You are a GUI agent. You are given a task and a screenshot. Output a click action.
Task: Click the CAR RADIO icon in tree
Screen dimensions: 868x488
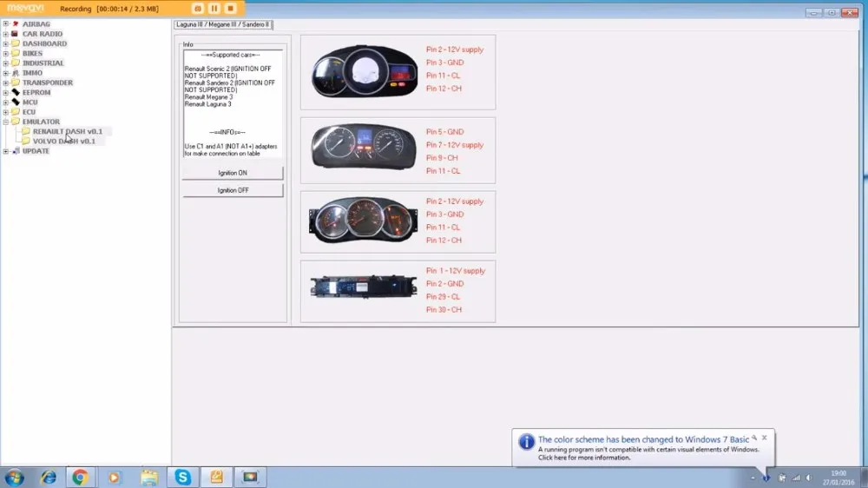coord(16,34)
